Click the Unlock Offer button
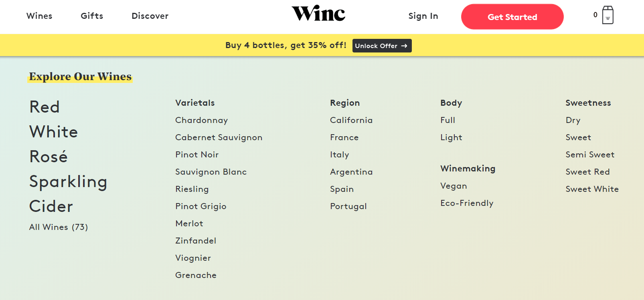644x300 pixels. tap(382, 46)
